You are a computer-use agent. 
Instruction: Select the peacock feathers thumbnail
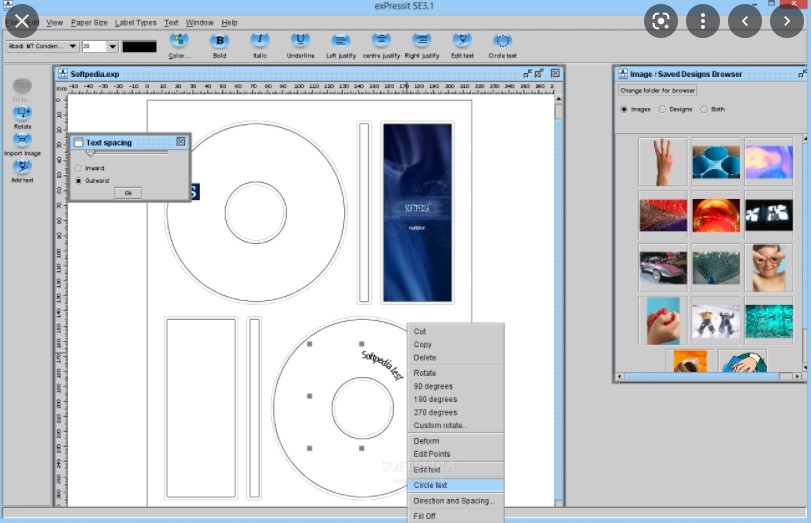(716, 268)
